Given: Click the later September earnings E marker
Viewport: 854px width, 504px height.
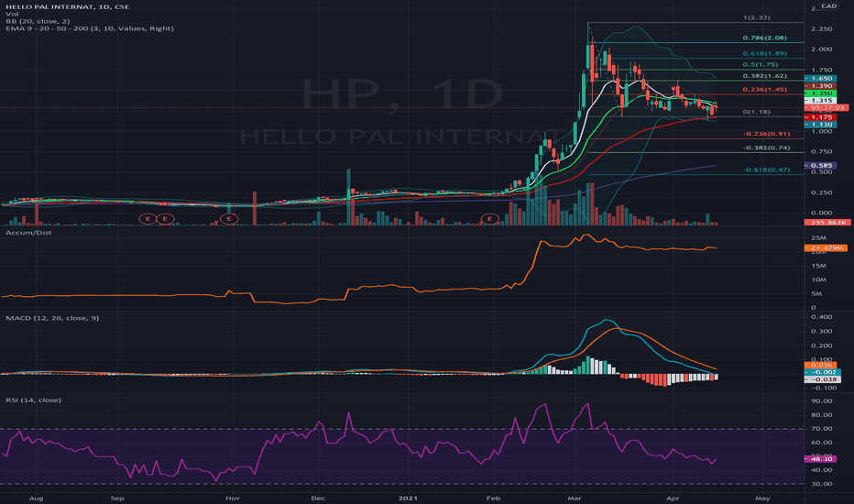Looking at the screenshot, I should (165, 219).
